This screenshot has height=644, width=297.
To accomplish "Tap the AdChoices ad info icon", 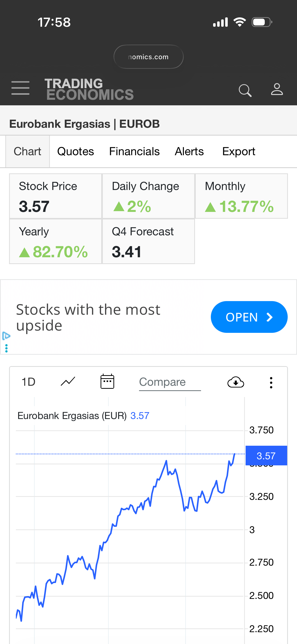I will pyautogui.click(x=6, y=336).
